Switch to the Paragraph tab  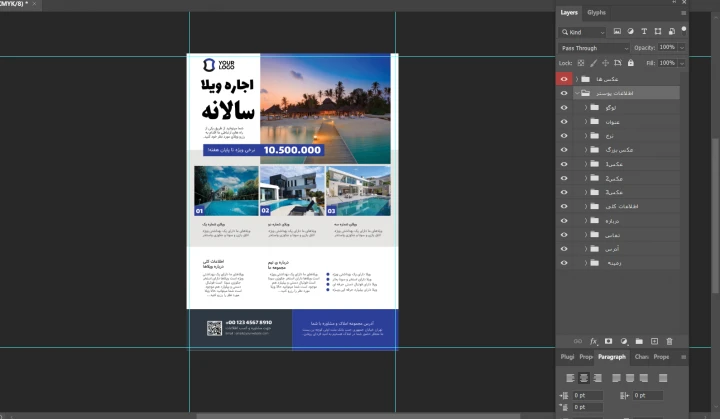coord(612,357)
